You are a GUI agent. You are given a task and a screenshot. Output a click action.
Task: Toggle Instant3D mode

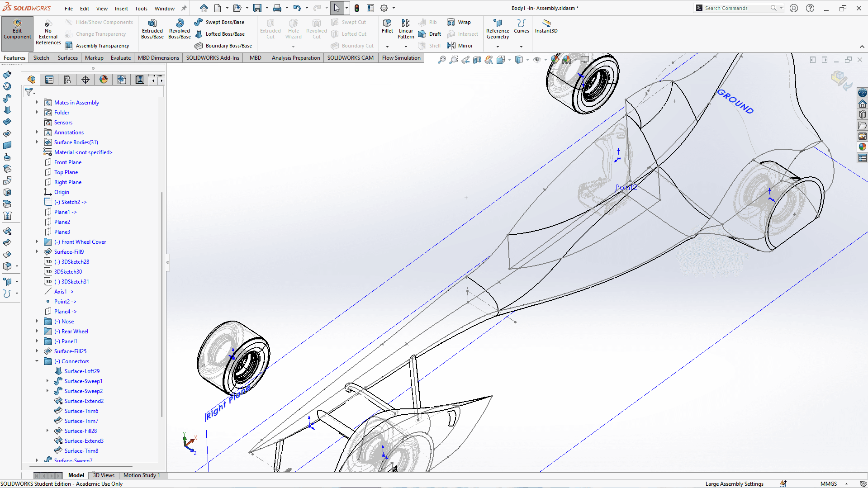tap(546, 27)
